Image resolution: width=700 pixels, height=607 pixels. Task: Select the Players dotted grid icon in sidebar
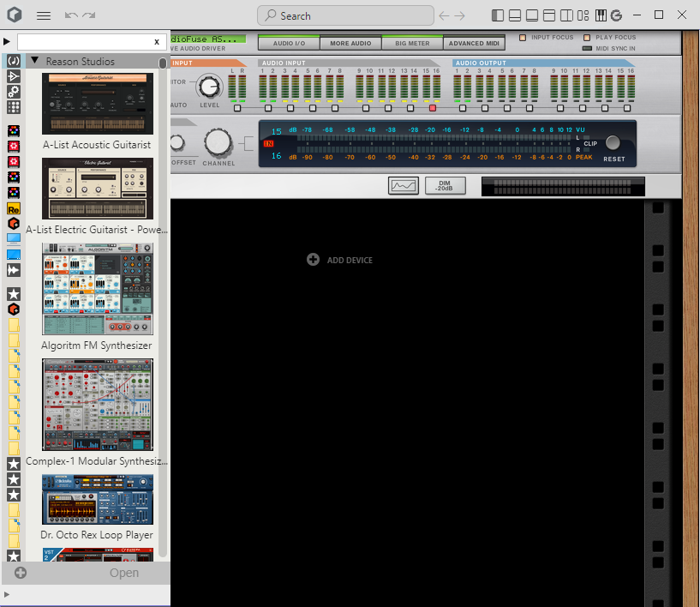point(14,107)
